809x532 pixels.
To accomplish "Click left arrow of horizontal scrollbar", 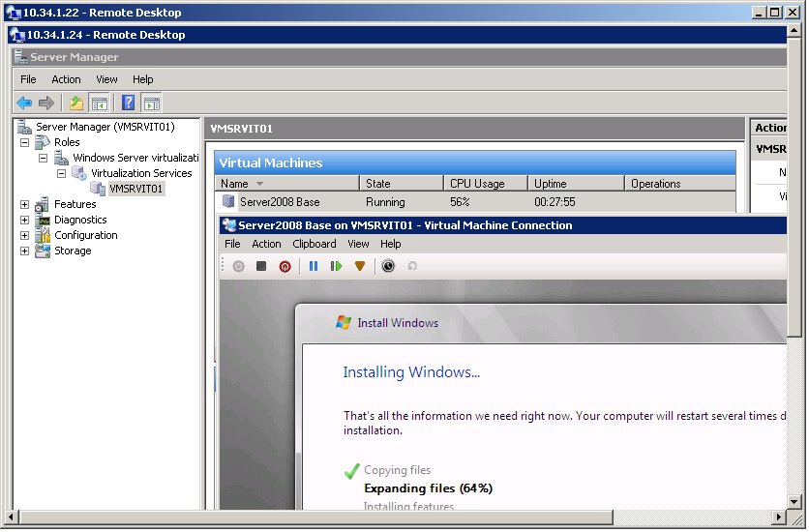I will [x=11, y=517].
